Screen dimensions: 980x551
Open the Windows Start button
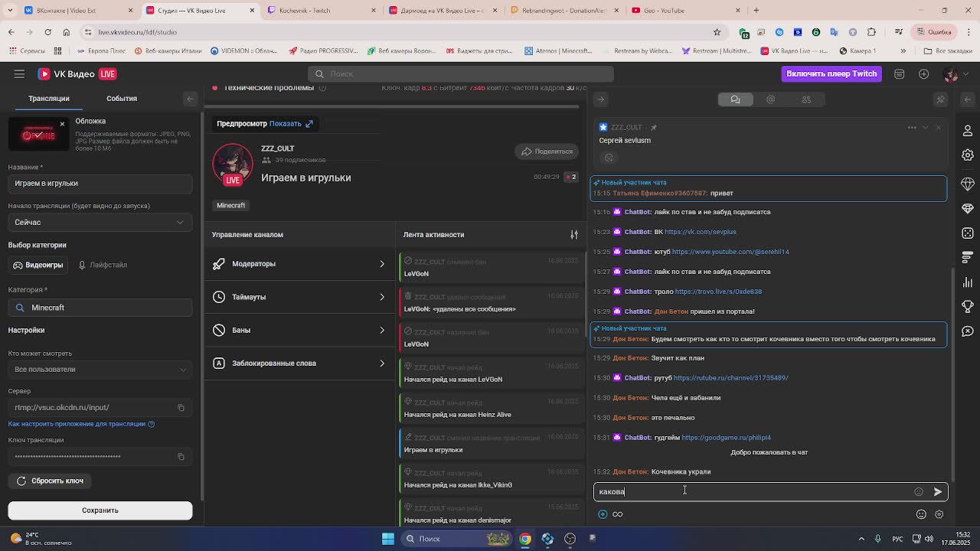388,539
